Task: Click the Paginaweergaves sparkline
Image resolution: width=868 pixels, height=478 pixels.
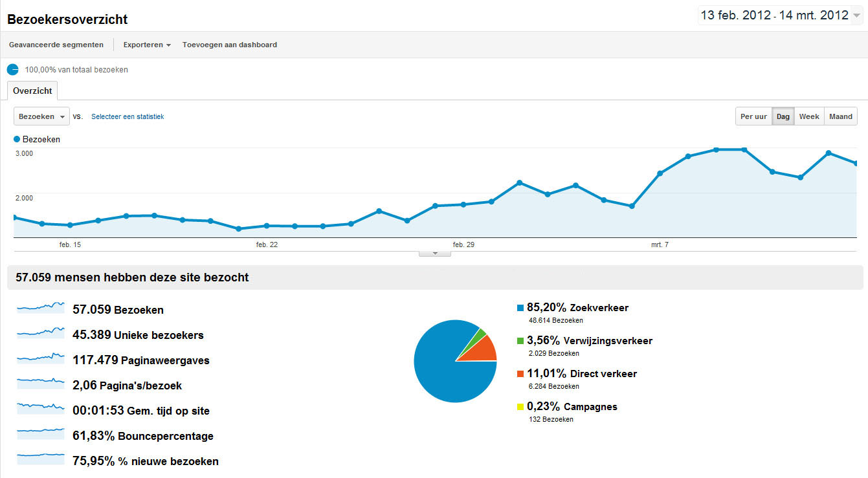Action: point(41,357)
